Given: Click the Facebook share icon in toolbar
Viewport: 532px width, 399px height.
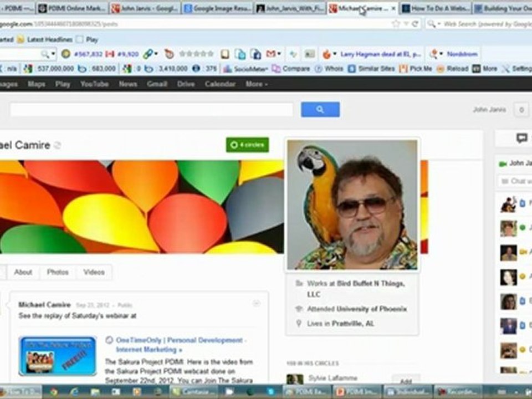Looking at the screenshot, I should click(x=255, y=54).
